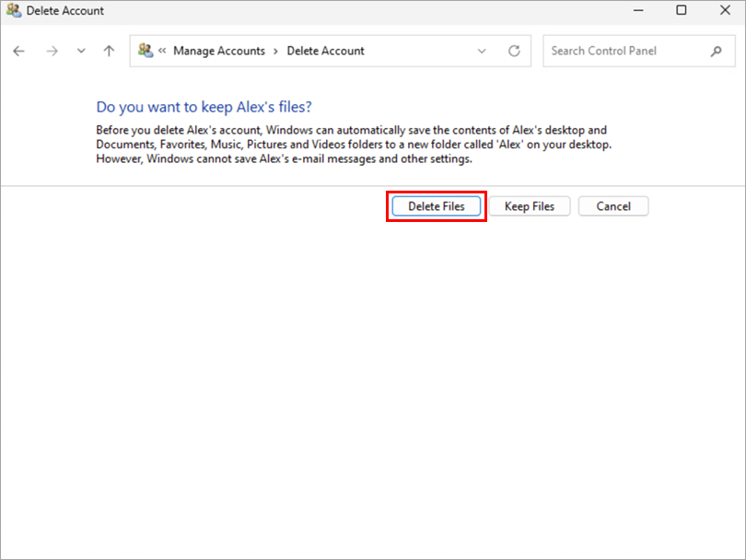Go up one level with Up arrow
746x560 pixels.
(109, 52)
